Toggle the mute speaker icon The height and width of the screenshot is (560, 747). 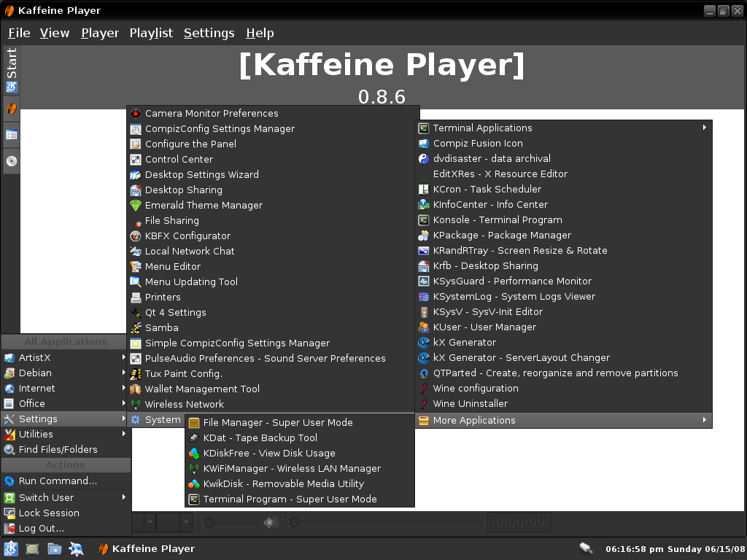pyautogui.click(x=271, y=522)
